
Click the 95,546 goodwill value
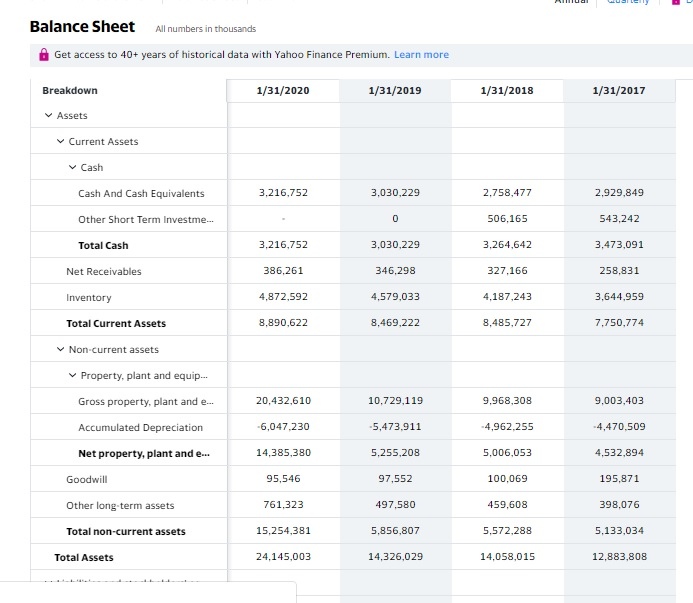point(283,479)
